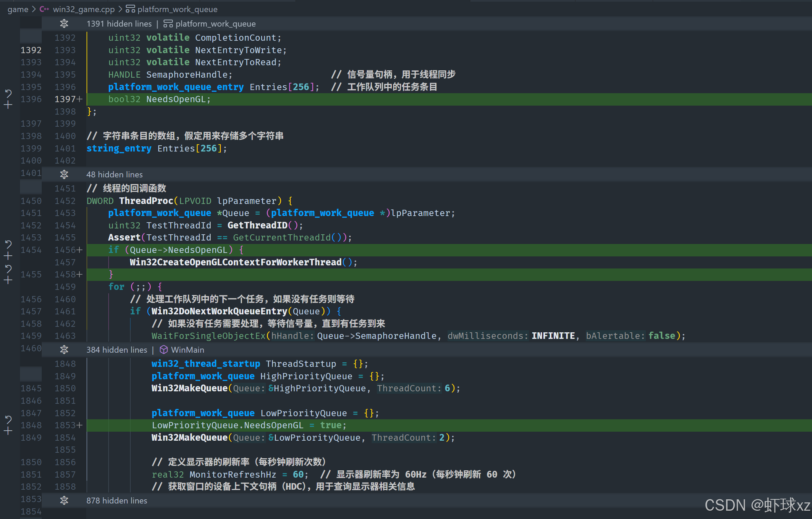Click the ThreadProc function name
The image size is (812, 519).
pos(146,201)
